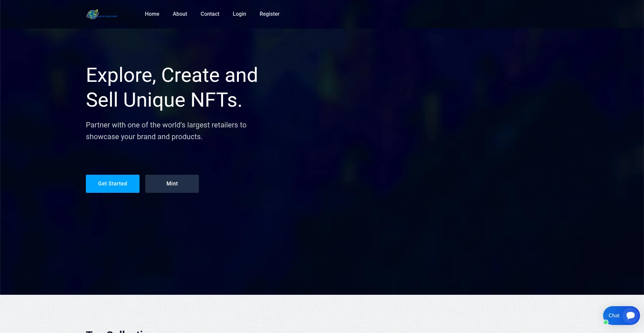This screenshot has height=333, width=644.
Task: Click the Chat label in the widget
Action: (614, 316)
